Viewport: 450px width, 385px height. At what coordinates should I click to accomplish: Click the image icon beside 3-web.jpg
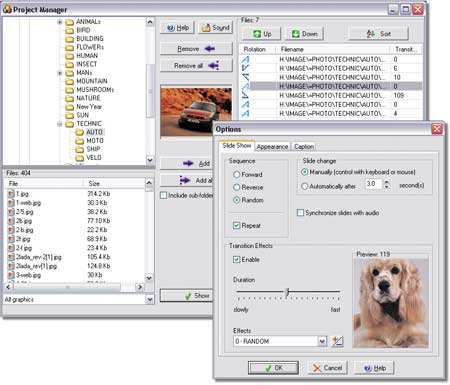(11, 275)
